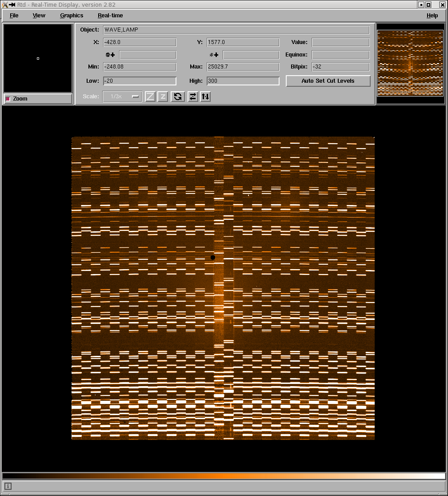Screen dimensions: 448x496
Task: Open the Graphics menu
Action: [x=72, y=16]
